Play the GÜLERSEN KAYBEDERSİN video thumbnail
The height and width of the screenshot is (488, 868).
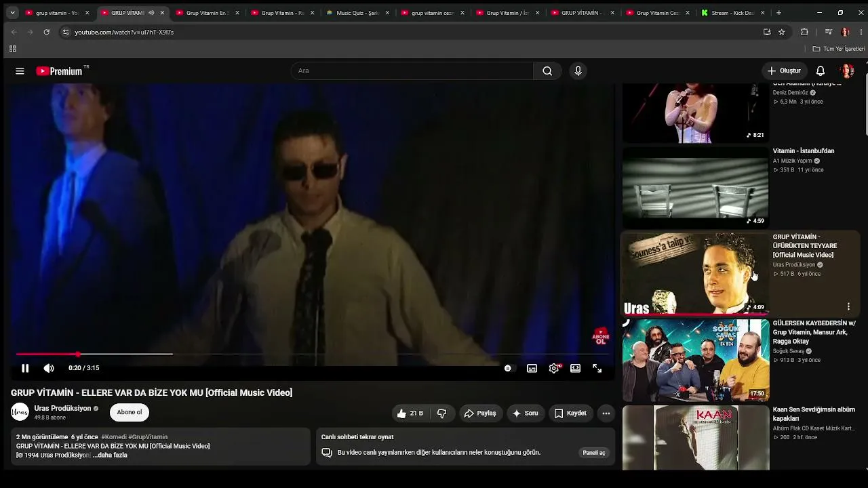pyautogui.click(x=695, y=360)
